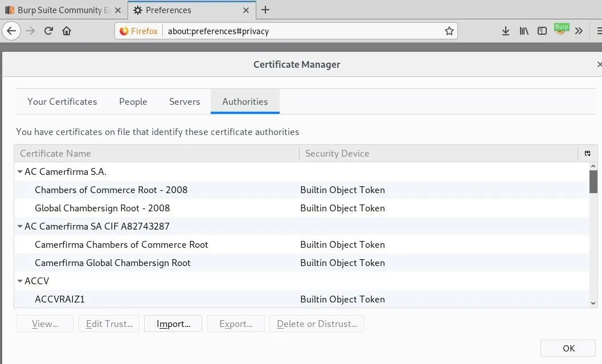Close the Burp Suite Community tab
Viewport: 602px width, 364px height.
(x=118, y=10)
